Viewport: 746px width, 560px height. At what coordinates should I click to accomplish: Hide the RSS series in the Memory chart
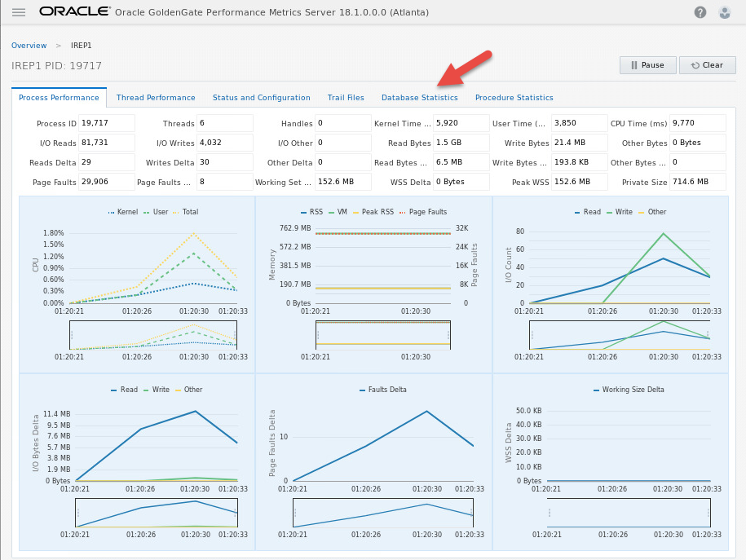311,212
